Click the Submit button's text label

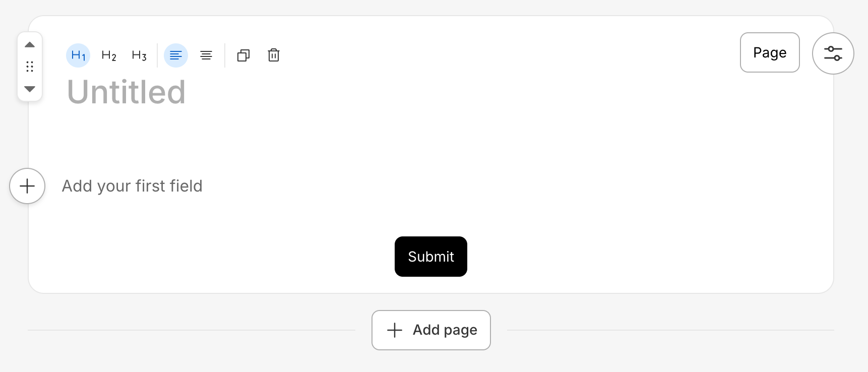(431, 257)
